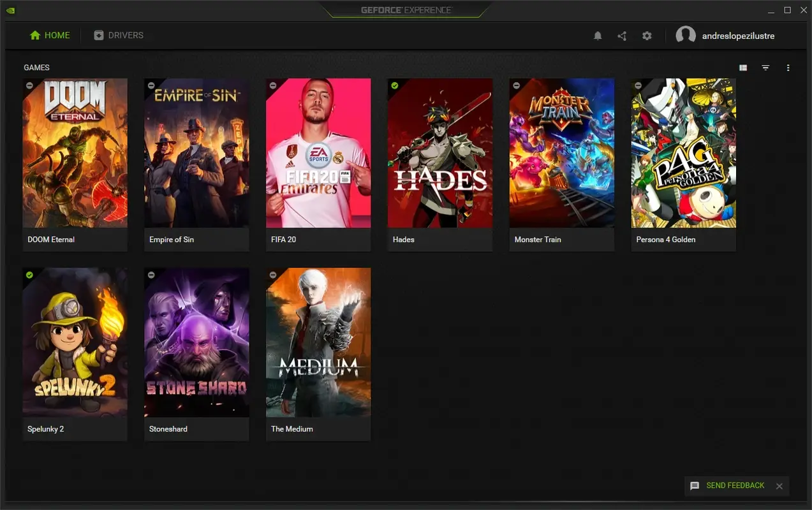Open the three-dot games options menu
Image resolution: width=812 pixels, height=510 pixels.
788,68
